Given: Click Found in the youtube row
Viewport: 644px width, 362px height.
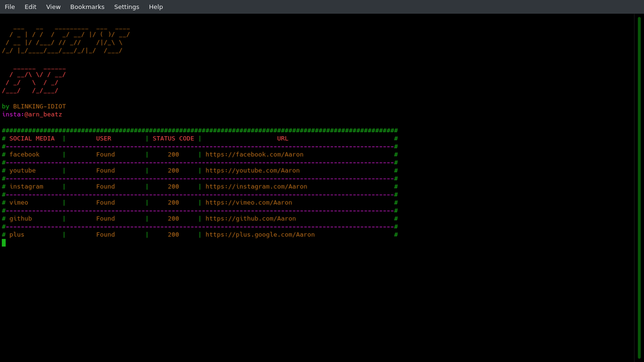Looking at the screenshot, I should point(105,171).
